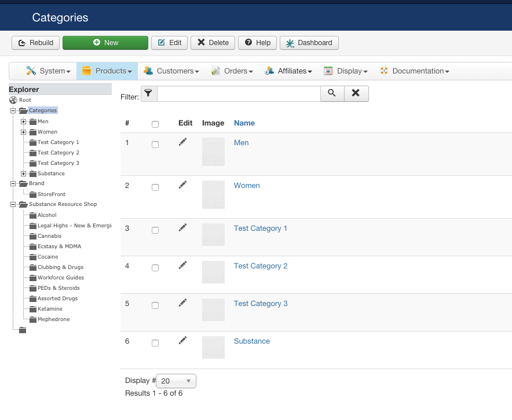512x420 pixels.
Task: Select Legal Highs - New & Emerging tree item
Action: [75, 225]
